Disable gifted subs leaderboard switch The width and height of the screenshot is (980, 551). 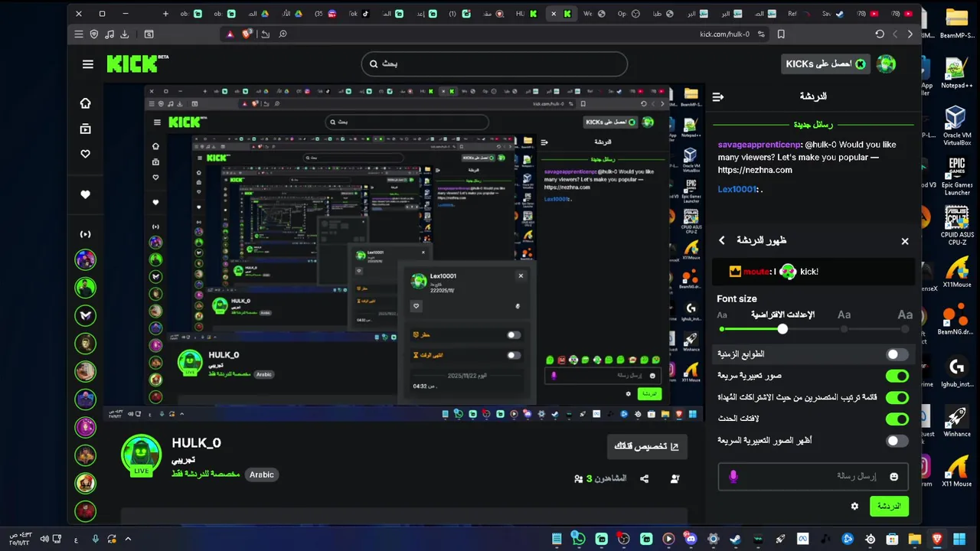tap(897, 397)
